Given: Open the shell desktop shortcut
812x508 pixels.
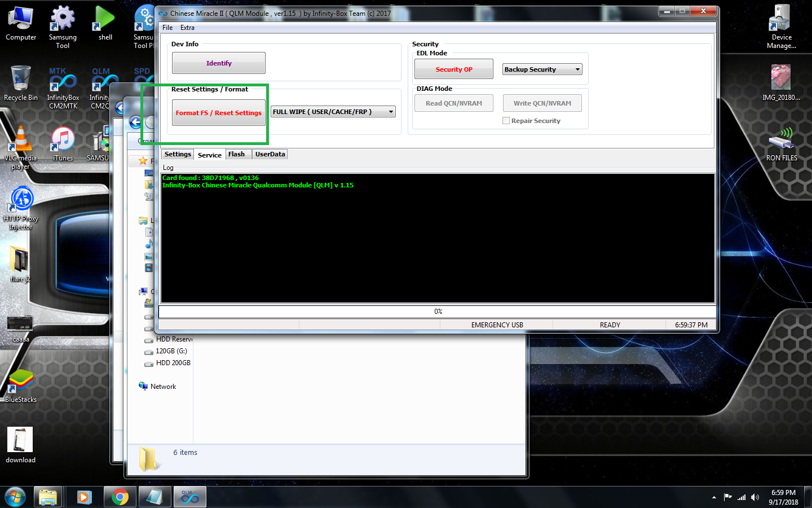Looking at the screenshot, I should tap(105, 24).
